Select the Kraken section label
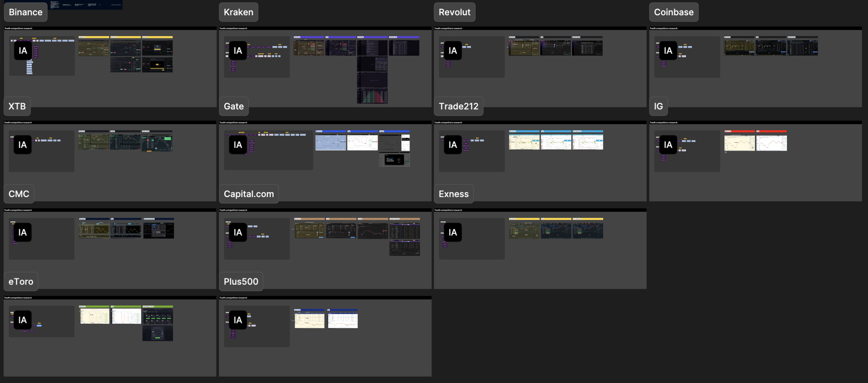Viewport: 868px width, 383px height. point(239,12)
